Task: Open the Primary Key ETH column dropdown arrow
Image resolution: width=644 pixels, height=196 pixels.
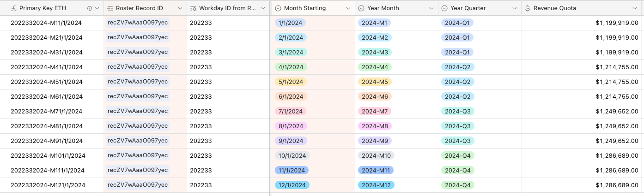Action: tap(97, 8)
